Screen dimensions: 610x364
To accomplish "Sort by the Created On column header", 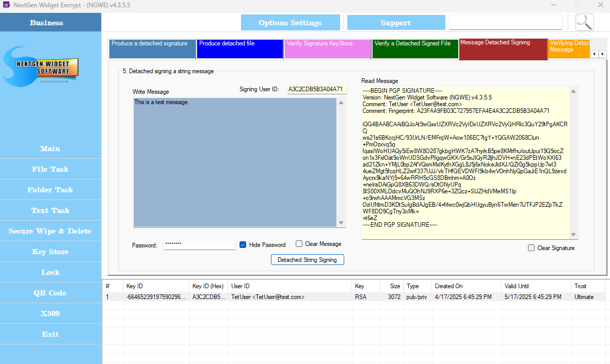I will [x=467, y=286].
